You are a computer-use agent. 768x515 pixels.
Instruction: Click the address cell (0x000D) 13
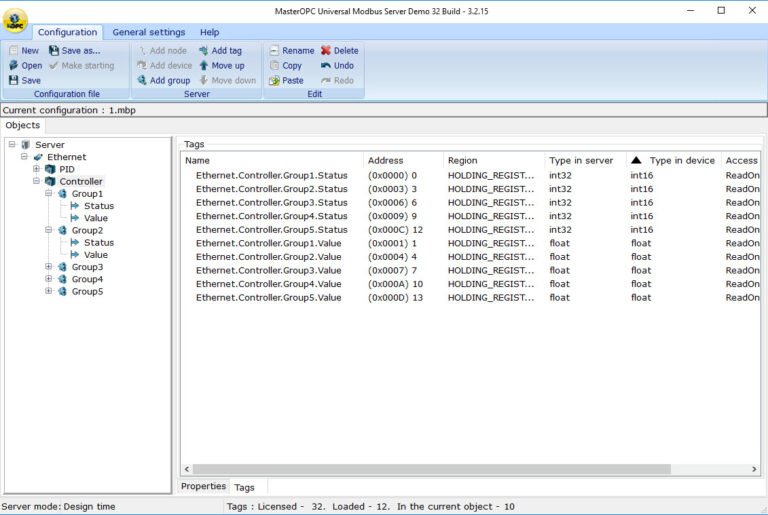[395, 297]
